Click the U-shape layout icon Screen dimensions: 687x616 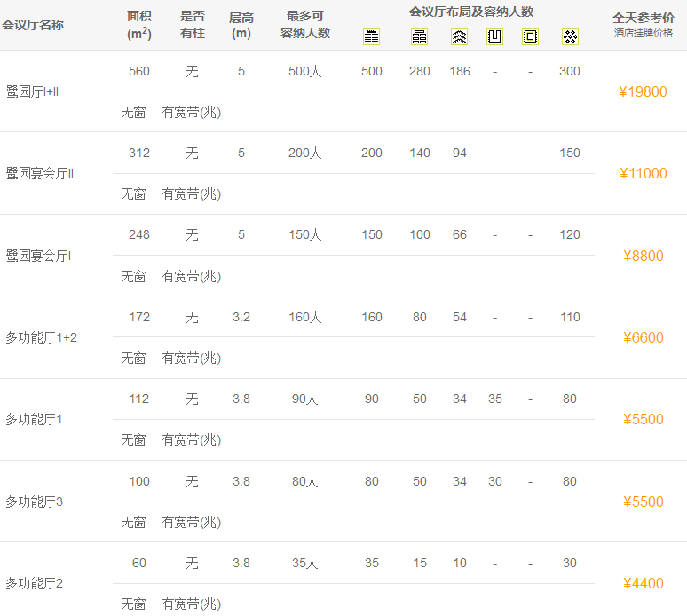495,36
